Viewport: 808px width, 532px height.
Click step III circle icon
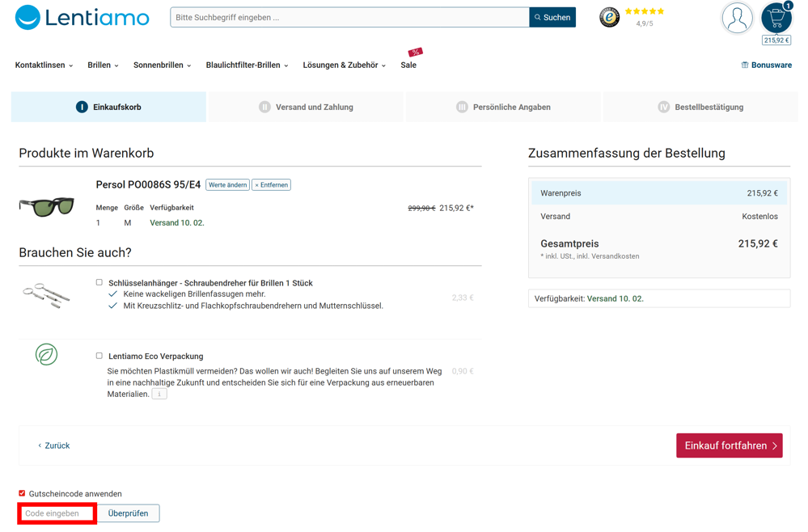pyautogui.click(x=462, y=107)
